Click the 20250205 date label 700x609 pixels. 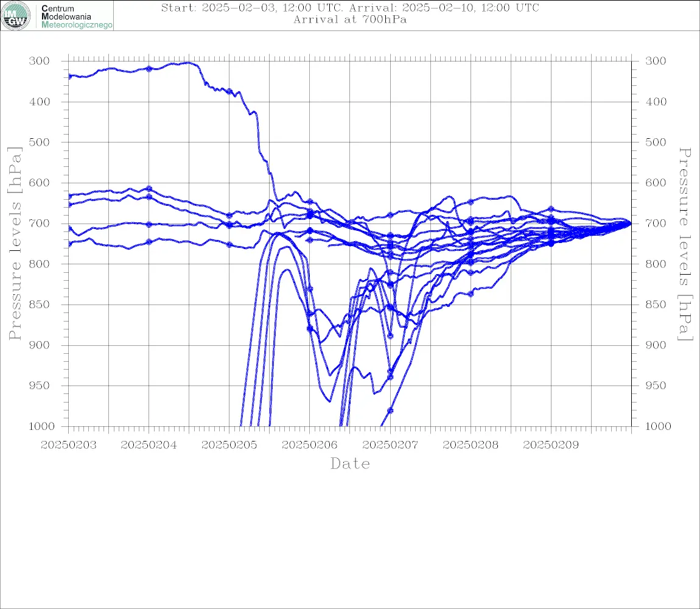coord(229,445)
